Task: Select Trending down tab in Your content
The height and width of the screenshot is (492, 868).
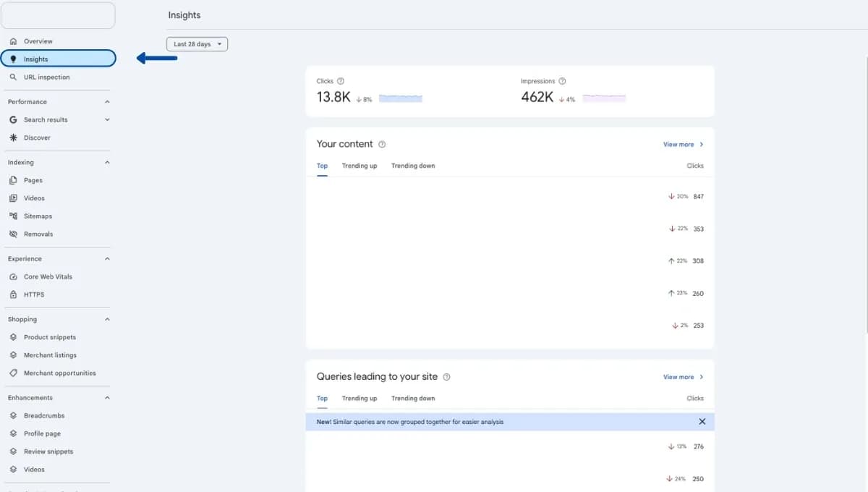Action: 413,166
